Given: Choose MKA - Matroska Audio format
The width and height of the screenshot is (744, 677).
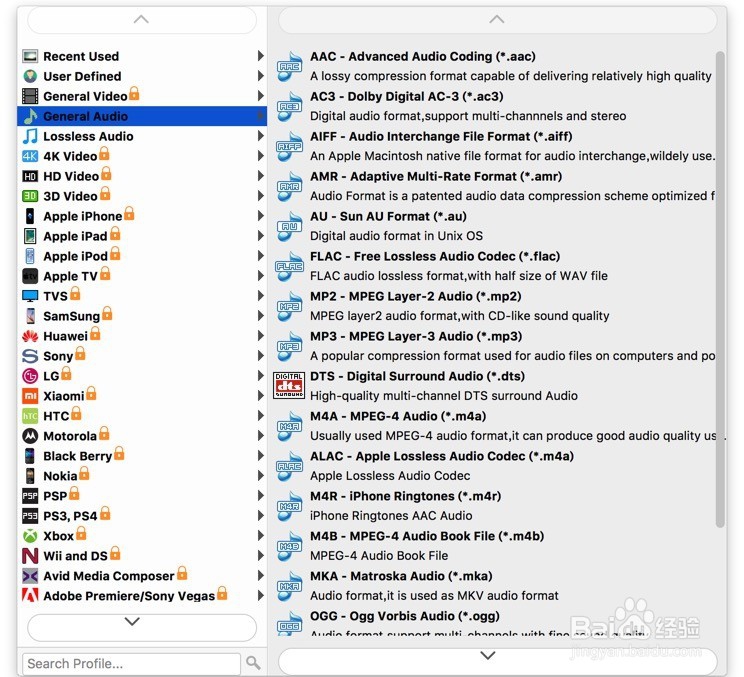Looking at the screenshot, I should [x=495, y=586].
